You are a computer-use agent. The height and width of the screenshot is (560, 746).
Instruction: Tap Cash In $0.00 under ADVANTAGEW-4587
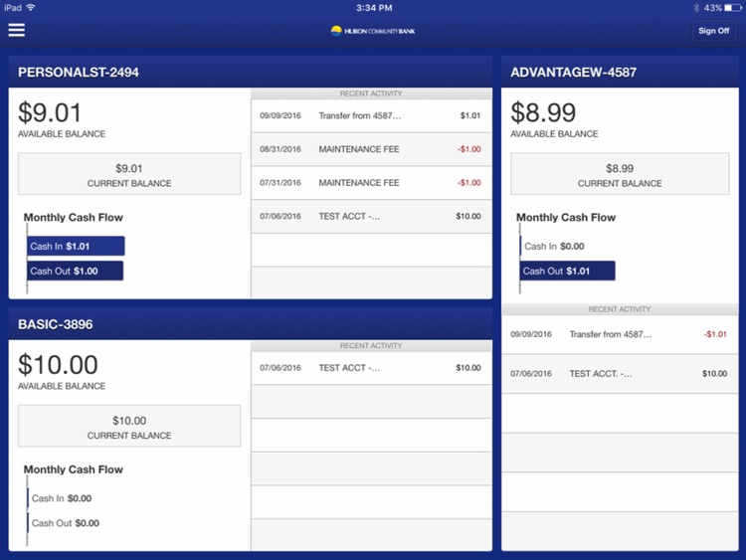pyautogui.click(x=554, y=246)
